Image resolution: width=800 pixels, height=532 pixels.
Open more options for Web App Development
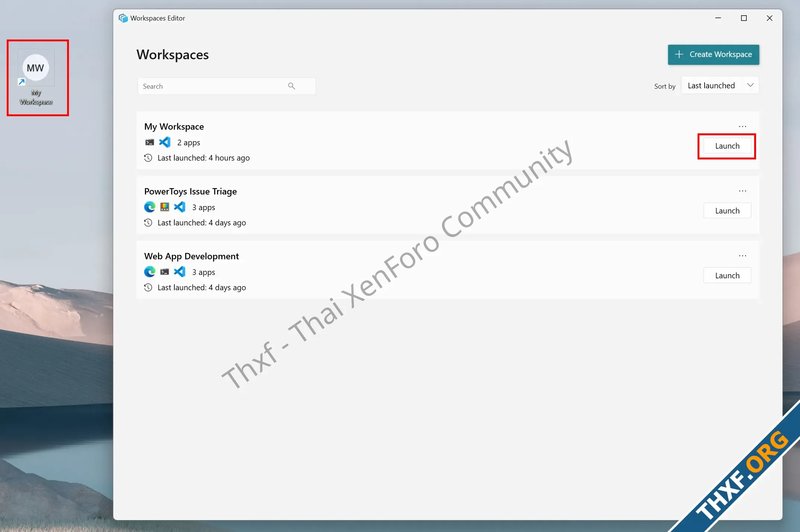coord(743,256)
